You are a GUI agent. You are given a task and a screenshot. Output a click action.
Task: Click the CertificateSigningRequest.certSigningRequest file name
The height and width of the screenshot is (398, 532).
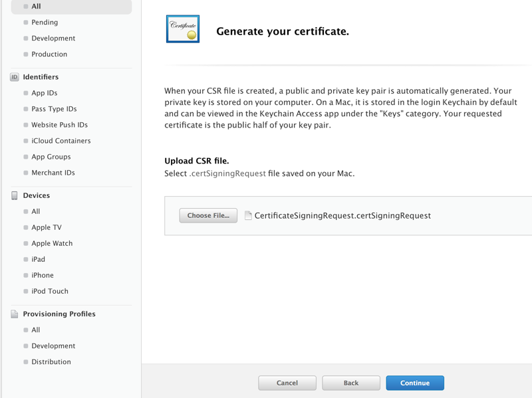pos(342,215)
